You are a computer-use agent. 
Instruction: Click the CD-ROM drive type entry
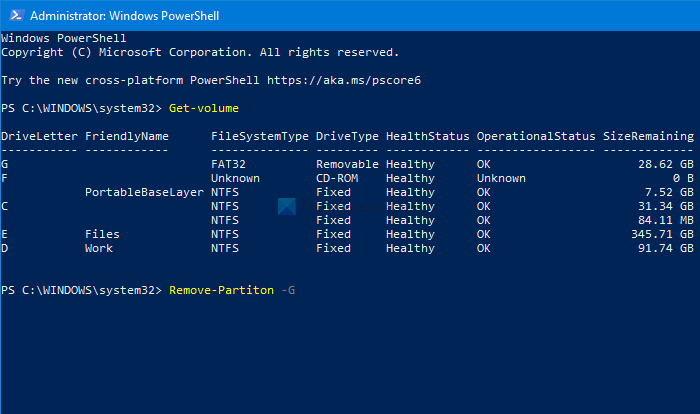point(337,178)
